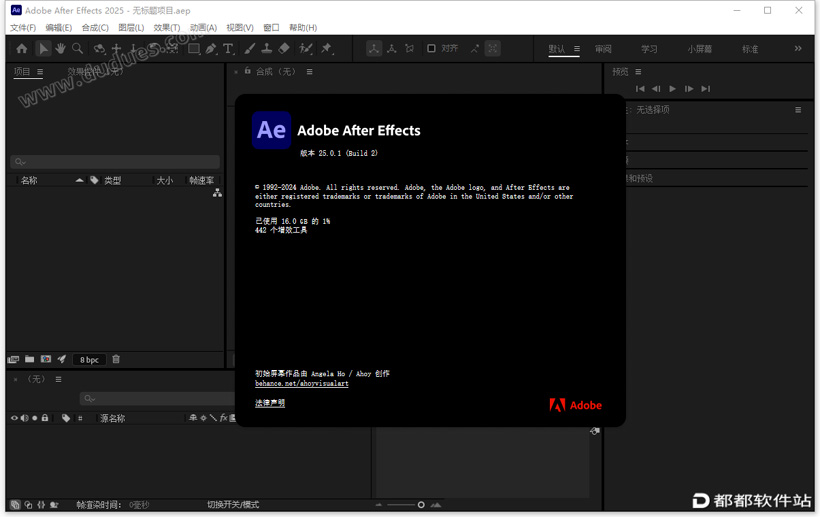
Task: Select the Rectangle shape tool
Action: [194, 49]
